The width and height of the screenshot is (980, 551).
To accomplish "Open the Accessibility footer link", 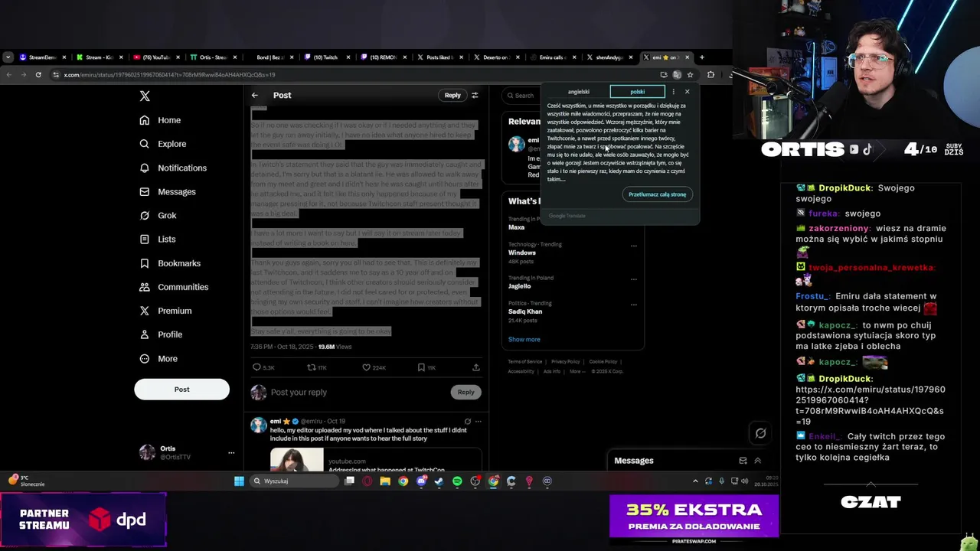I will coord(521,371).
